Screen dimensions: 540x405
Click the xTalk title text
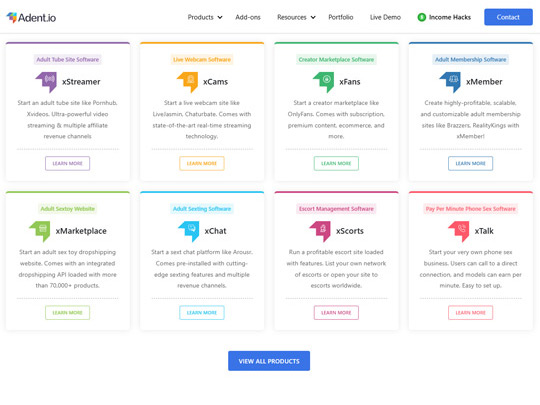tap(484, 231)
